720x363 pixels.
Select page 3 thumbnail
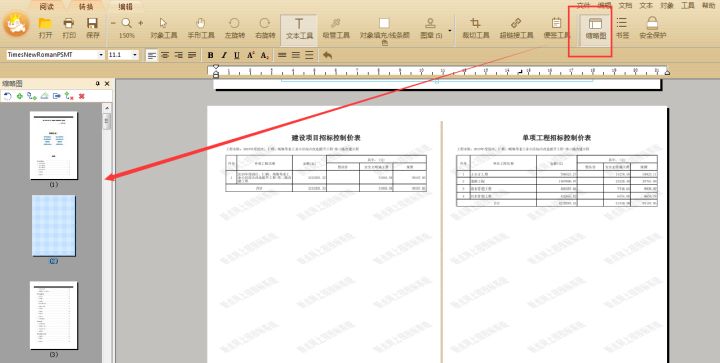pos(54,315)
